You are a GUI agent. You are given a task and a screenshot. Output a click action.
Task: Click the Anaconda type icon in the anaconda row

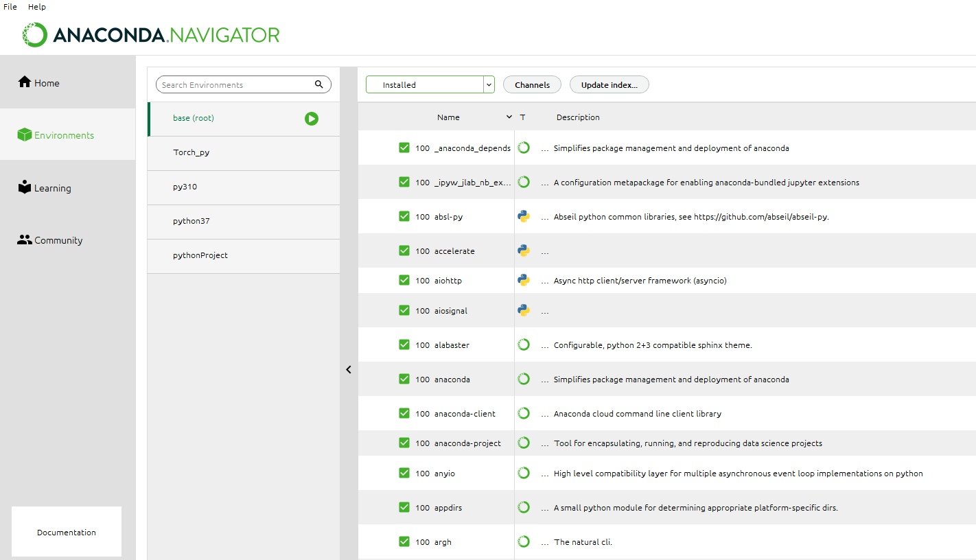pos(524,379)
